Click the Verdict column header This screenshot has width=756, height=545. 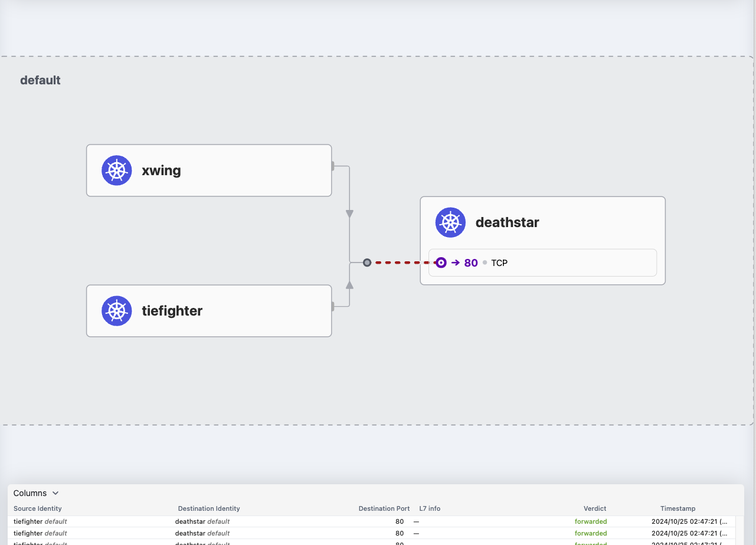point(595,508)
